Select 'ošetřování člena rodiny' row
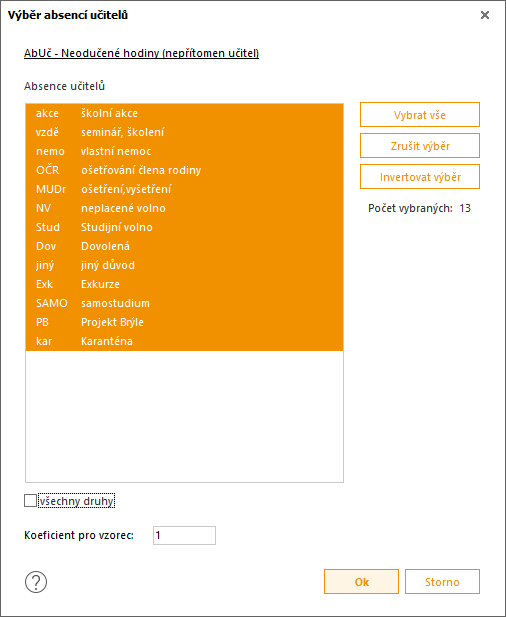 click(x=184, y=170)
